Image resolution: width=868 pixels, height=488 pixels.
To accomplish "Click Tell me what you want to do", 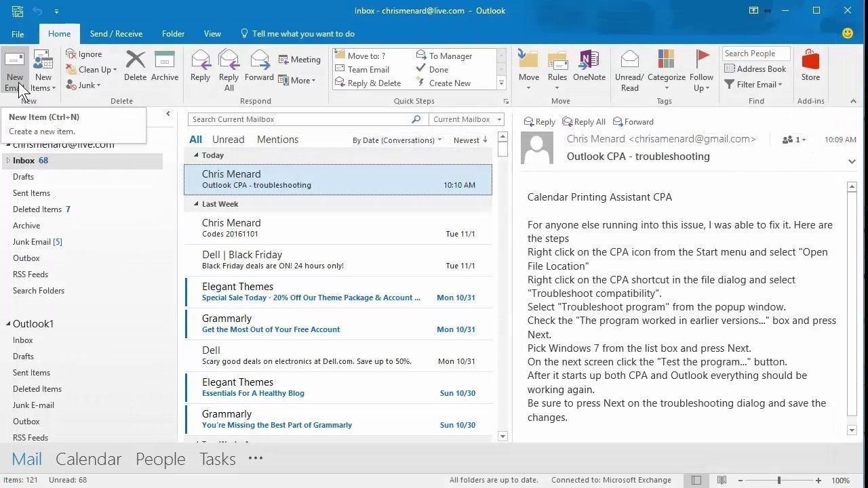I will [297, 34].
